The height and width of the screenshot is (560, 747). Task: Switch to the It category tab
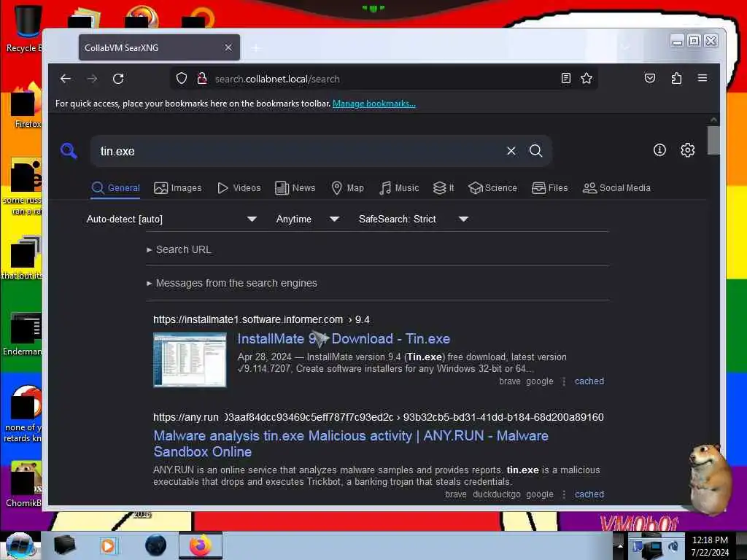pos(444,188)
